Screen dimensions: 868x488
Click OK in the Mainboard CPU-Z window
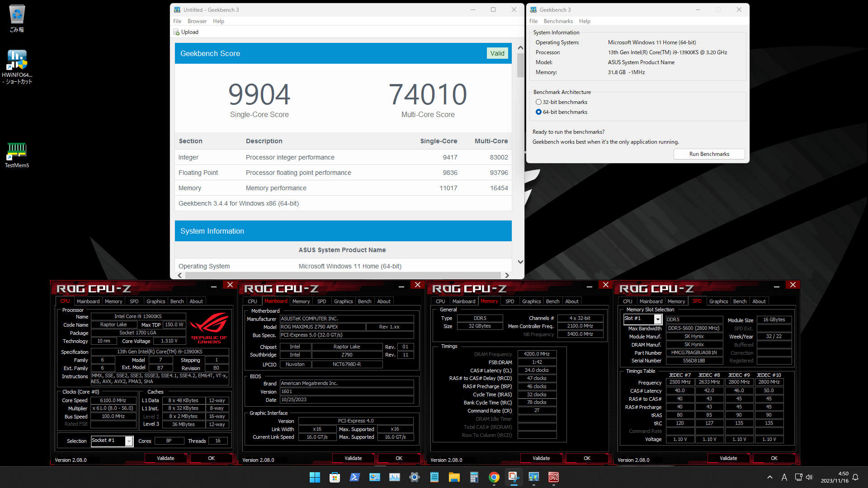[x=399, y=458]
